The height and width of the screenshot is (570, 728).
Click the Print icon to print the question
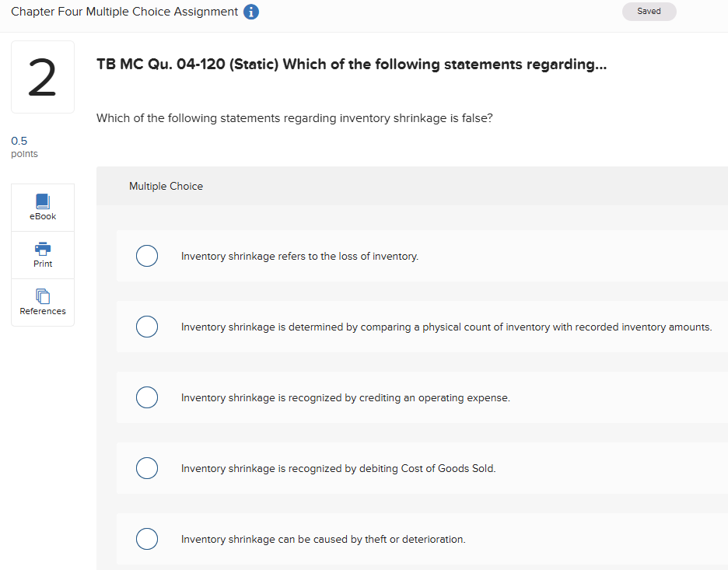[42, 254]
